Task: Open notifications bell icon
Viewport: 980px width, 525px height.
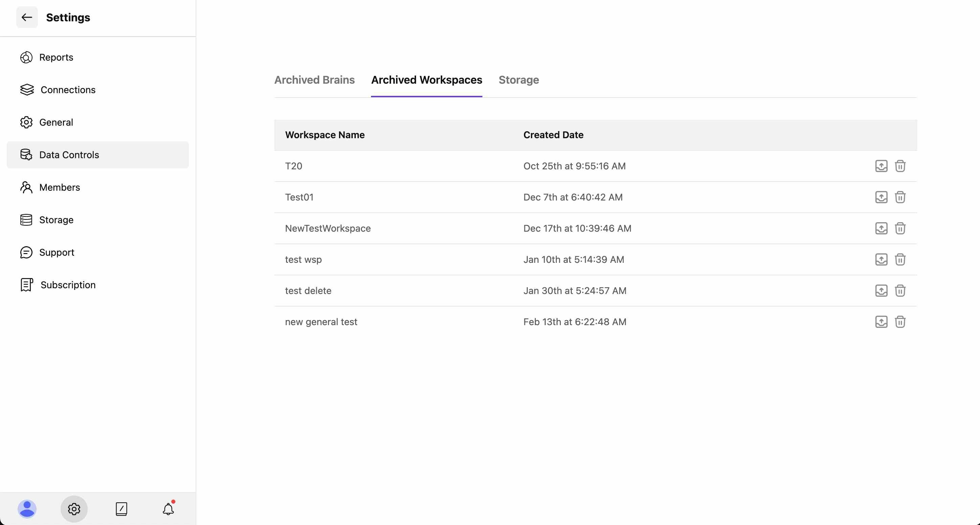Action: (168, 509)
